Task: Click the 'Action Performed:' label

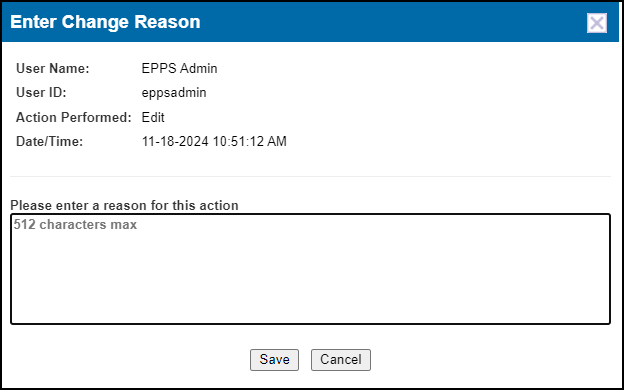Action: 74,117
